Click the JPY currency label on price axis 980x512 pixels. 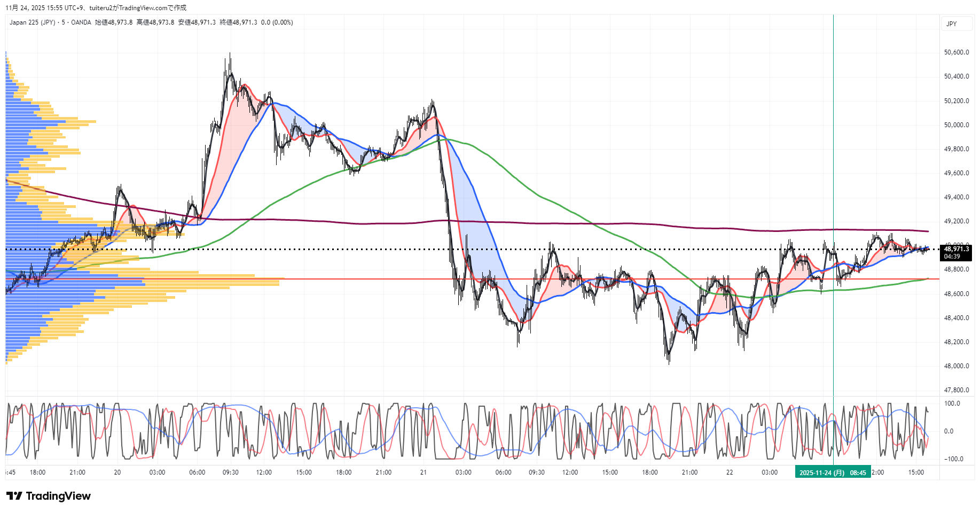(951, 24)
